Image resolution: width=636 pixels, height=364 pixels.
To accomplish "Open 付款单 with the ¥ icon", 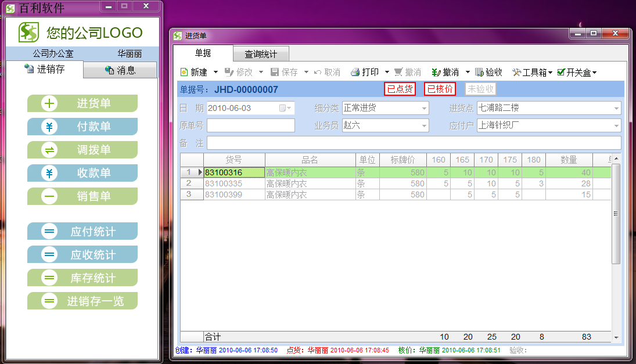I will tap(50, 127).
